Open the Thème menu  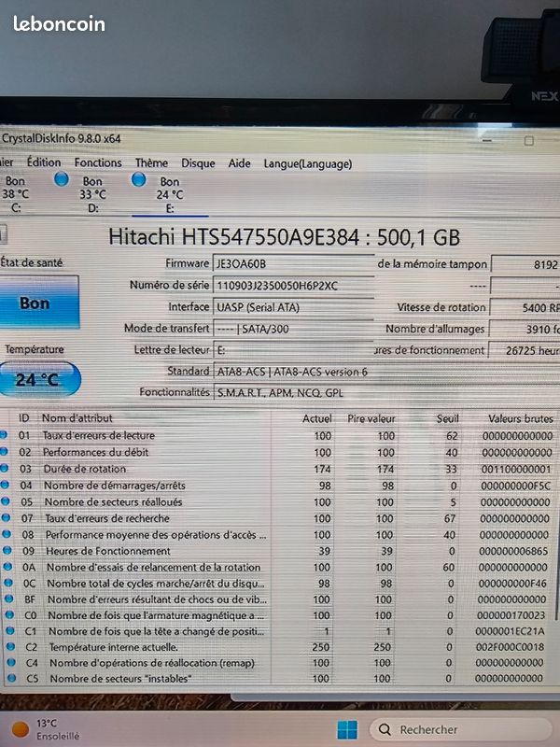[x=151, y=162]
